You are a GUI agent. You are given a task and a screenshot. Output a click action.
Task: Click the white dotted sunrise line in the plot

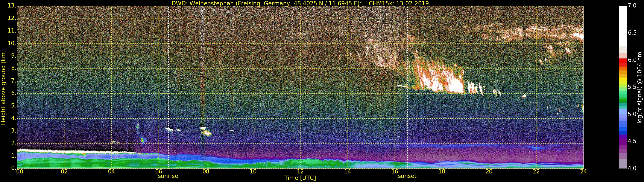[x=168, y=87]
